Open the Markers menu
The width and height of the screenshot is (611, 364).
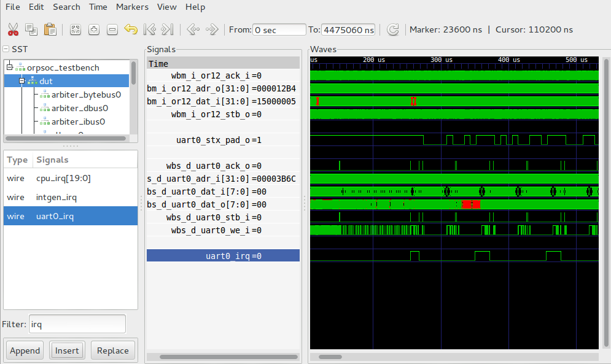pos(132,7)
